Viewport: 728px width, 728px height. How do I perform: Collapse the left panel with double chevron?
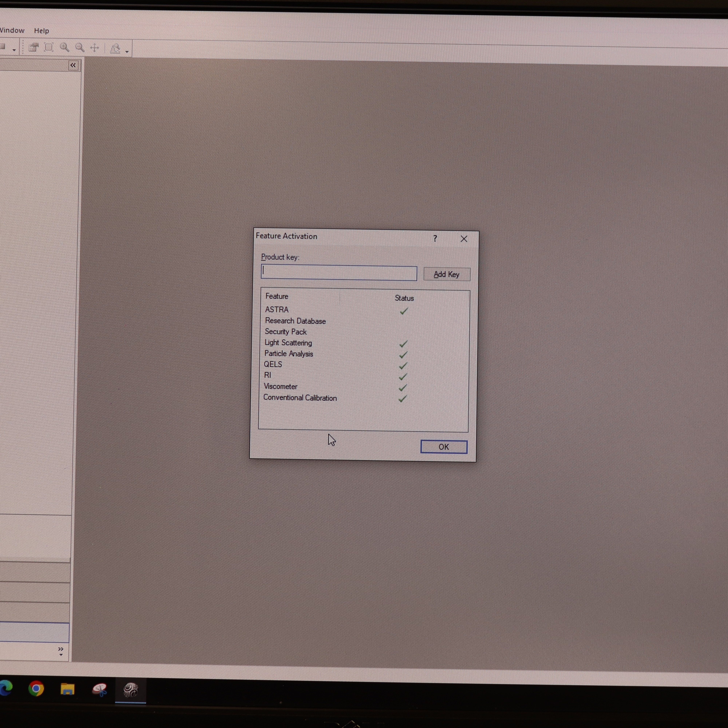pyautogui.click(x=73, y=65)
